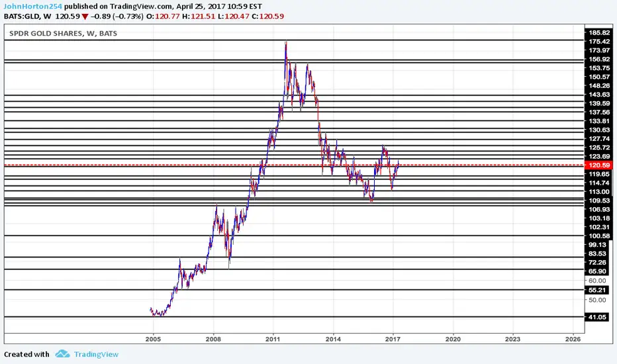Click the red down-triangle next to 120.59
Image resolution: width=617 pixels, height=364 pixels.
(x=85, y=17)
